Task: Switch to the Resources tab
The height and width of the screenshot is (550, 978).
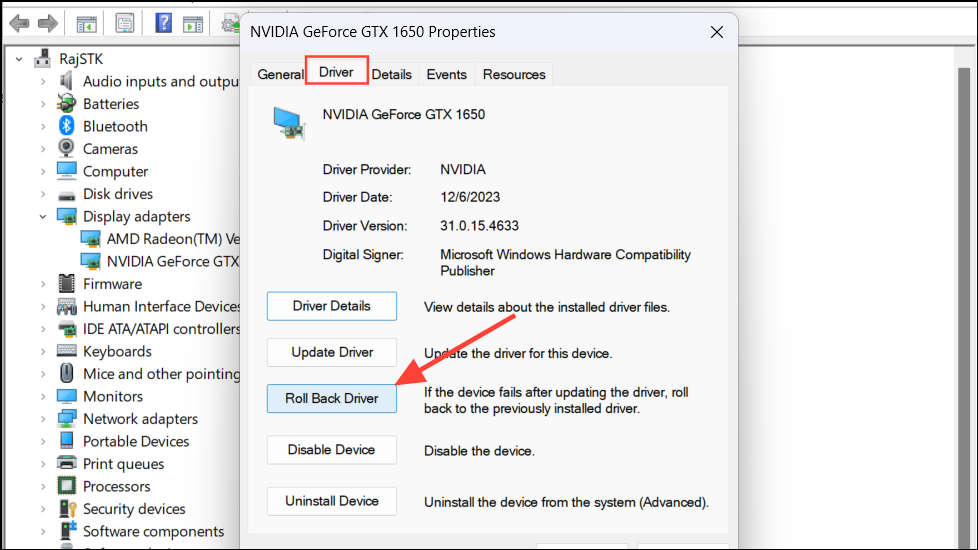Action: pos(514,74)
